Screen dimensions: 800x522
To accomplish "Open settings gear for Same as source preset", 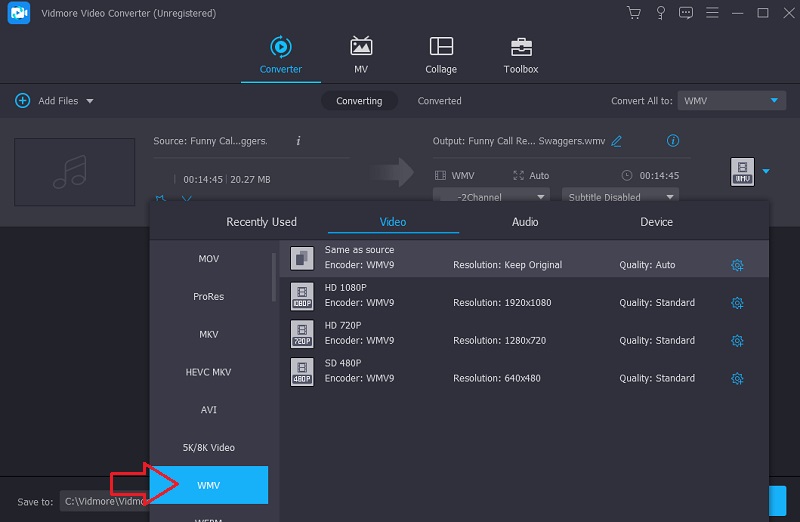I will 737,265.
